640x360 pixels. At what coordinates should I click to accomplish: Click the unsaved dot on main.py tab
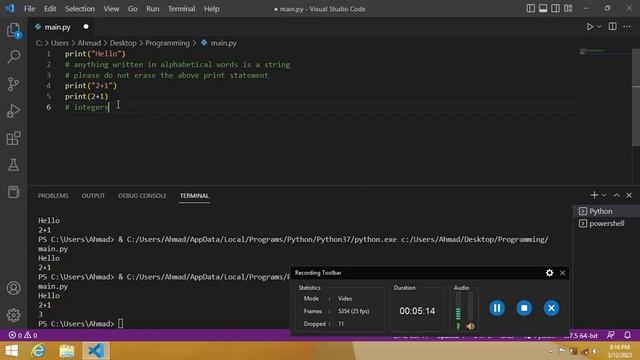click(x=86, y=27)
